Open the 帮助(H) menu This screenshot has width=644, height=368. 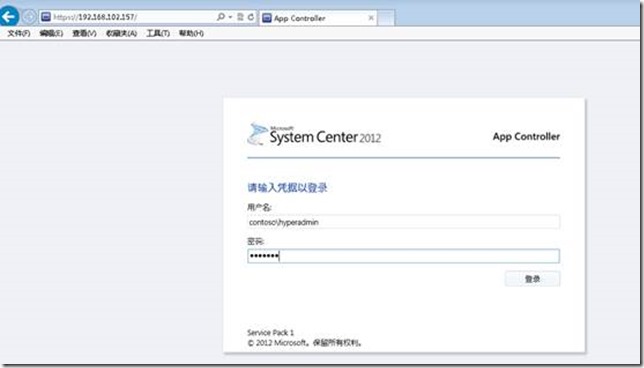pyautogui.click(x=191, y=33)
